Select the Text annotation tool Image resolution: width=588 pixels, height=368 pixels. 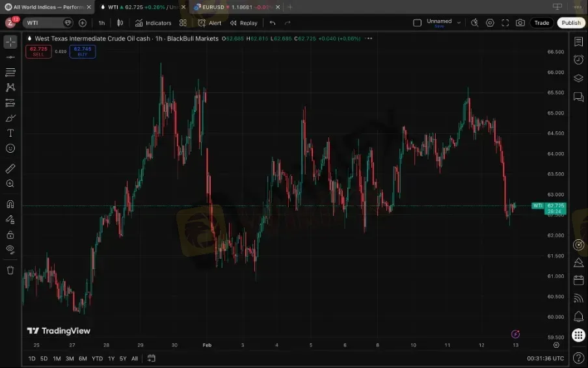(10, 133)
